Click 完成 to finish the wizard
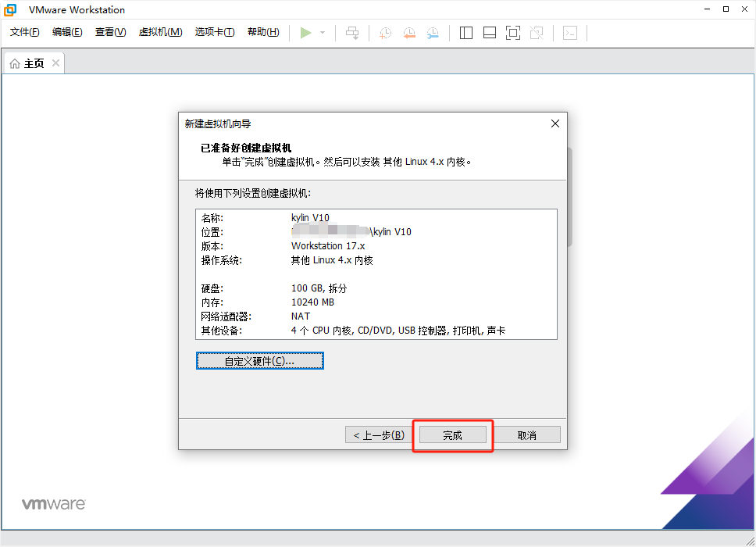The image size is (756, 547). 453,435
